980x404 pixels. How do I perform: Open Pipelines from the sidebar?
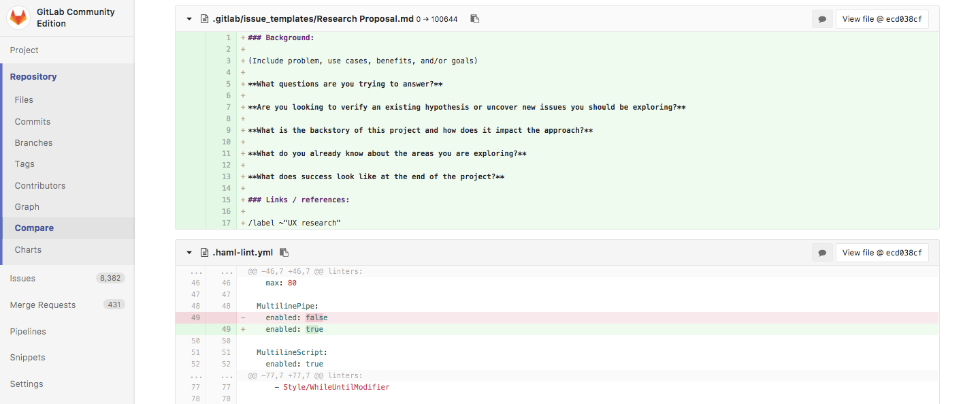point(28,331)
